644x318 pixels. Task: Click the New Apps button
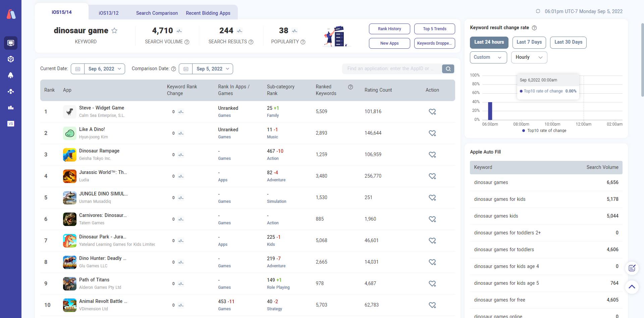point(389,43)
